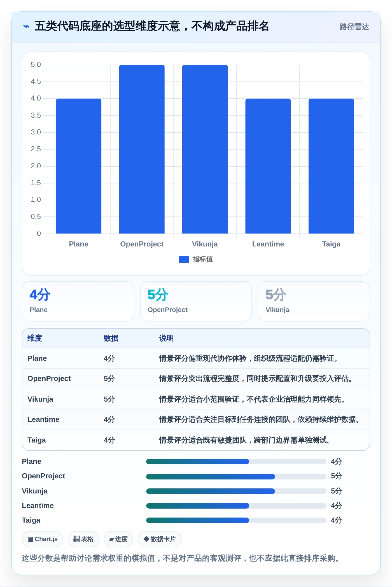Select the 表格 tag chip
Image resolution: width=392 pixels, height=587 pixels.
(83, 539)
